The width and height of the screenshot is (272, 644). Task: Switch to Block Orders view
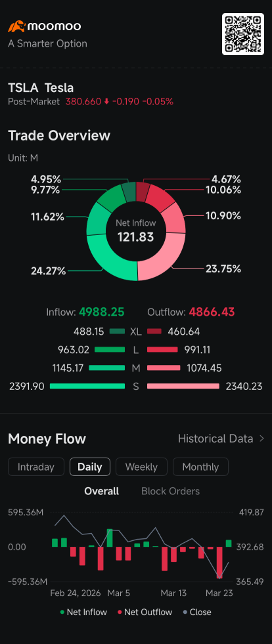171,491
